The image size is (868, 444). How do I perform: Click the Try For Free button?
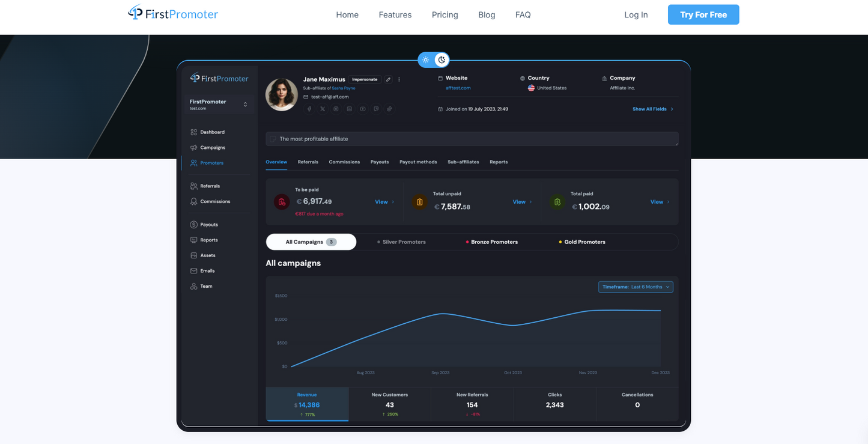[x=703, y=15]
